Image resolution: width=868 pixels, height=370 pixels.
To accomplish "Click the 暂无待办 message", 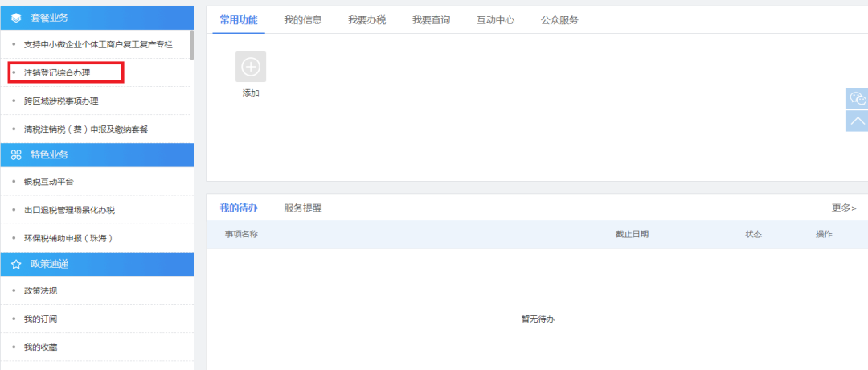I will 538,319.
